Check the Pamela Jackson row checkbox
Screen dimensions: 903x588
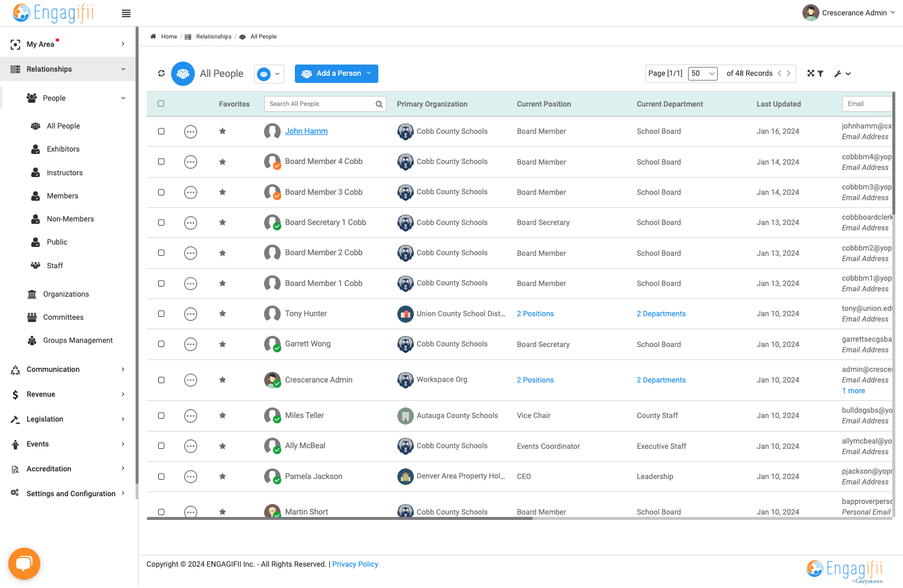click(161, 477)
